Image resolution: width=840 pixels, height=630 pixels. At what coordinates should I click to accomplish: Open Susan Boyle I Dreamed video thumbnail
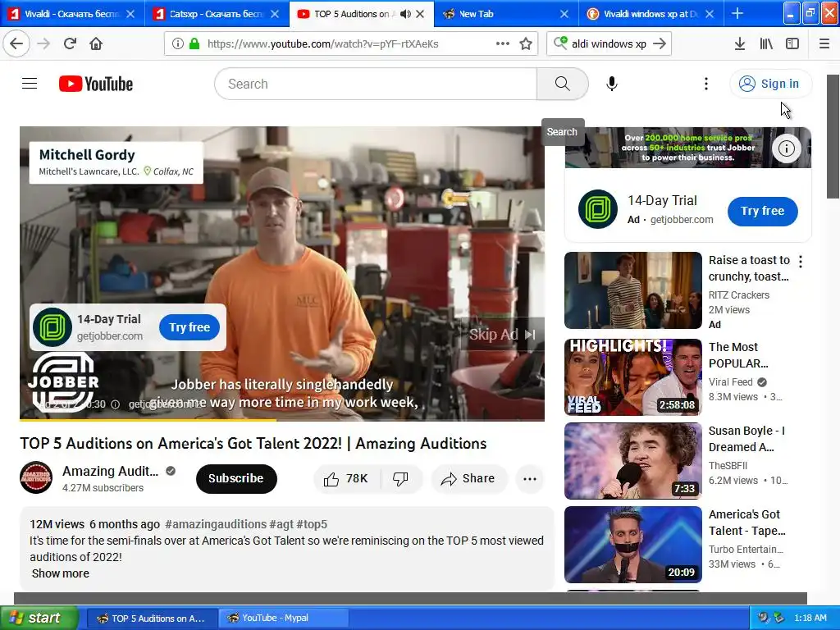pyautogui.click(x=632, y=461)
